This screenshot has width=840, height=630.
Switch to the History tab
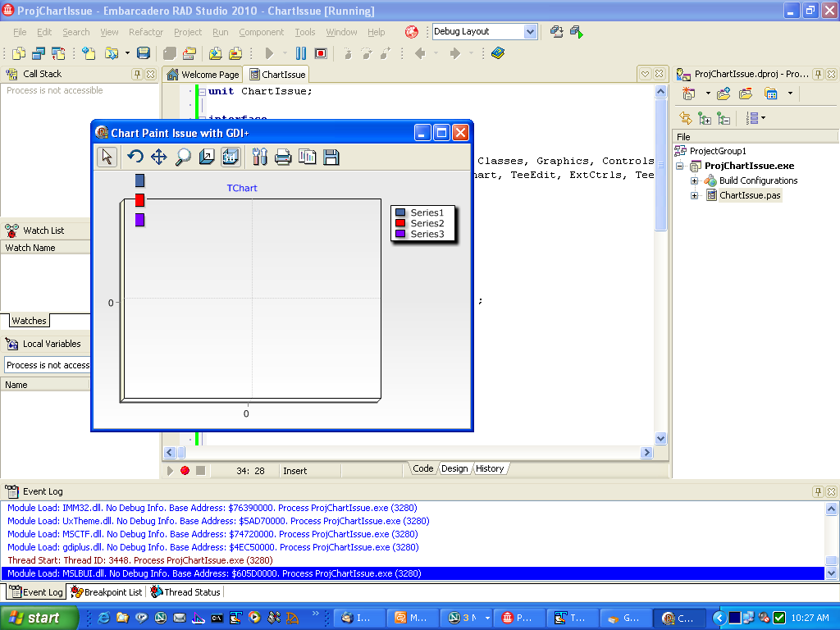coord(490,468)
